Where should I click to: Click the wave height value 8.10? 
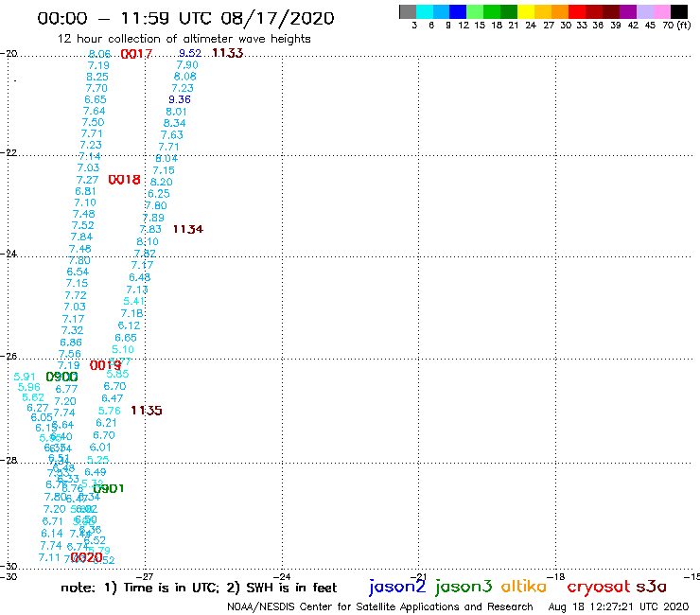tap(148, 241)
